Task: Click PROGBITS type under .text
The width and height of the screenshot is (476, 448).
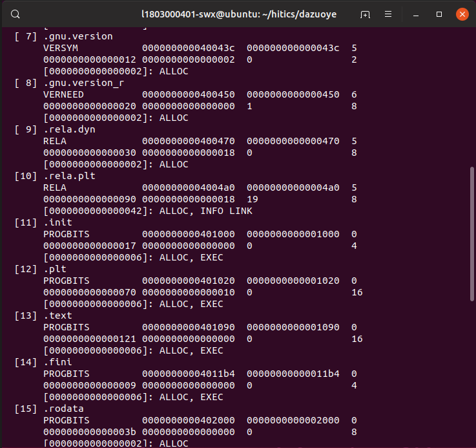Action: pyautogui.click(x=67, y=327)
